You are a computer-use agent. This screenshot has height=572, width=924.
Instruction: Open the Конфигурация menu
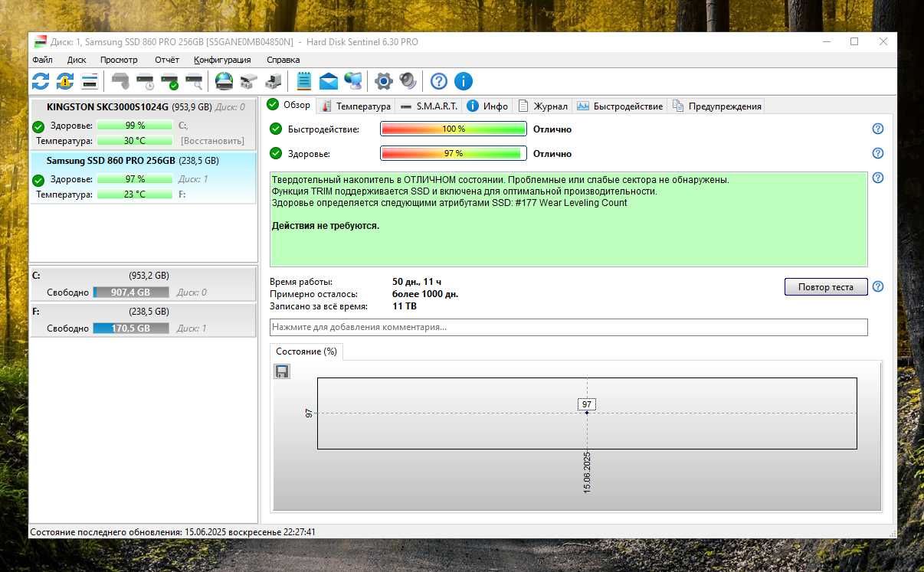pos(222,60)
